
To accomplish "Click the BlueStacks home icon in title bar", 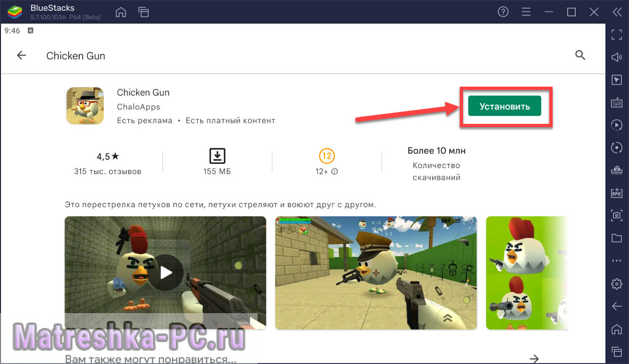I will pos(121,12).
